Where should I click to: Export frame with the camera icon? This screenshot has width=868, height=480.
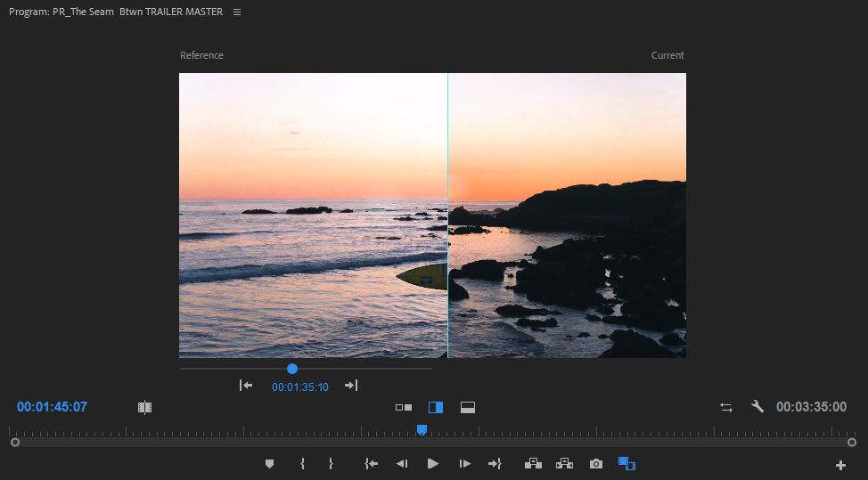tap(595, 464)
